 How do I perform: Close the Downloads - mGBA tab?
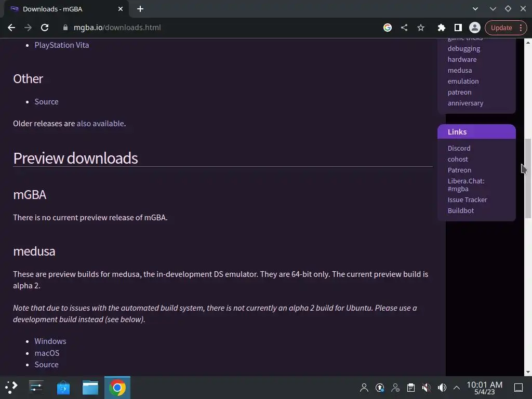click(x=121, y=9)
